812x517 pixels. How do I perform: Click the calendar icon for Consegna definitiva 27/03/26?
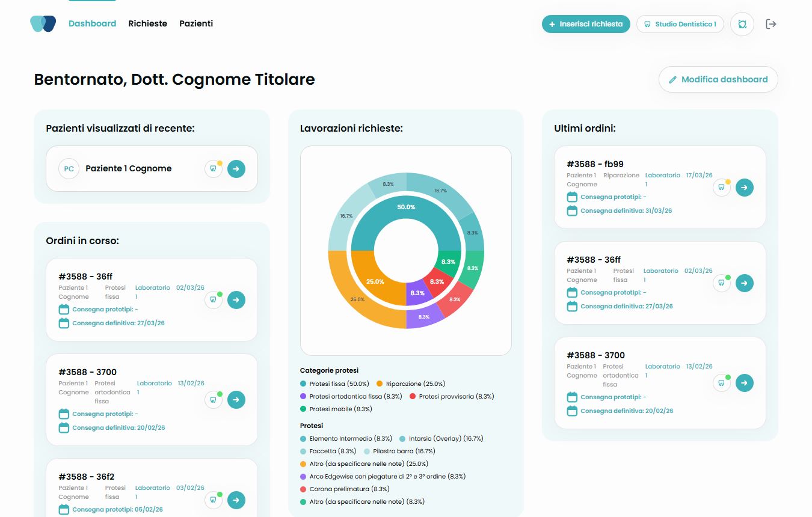pos(63,323)
